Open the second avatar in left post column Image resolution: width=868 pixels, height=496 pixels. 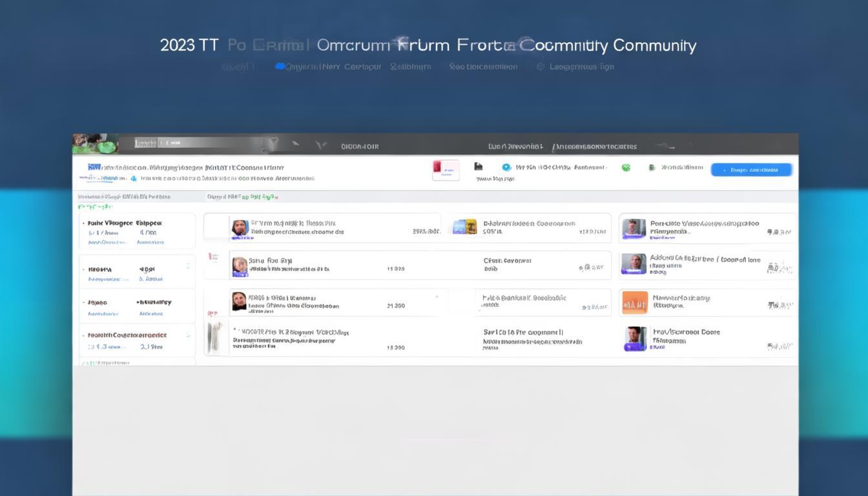click(240, 265)
